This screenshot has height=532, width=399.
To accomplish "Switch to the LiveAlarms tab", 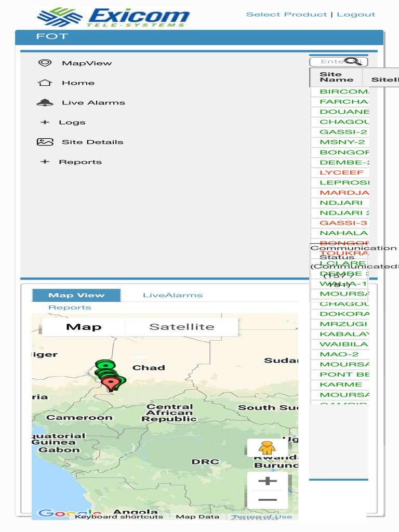I will click(172, 295).
